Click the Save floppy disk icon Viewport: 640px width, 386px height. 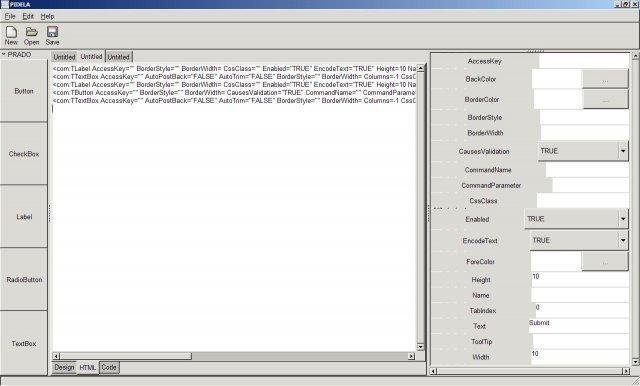click(52, 32)
